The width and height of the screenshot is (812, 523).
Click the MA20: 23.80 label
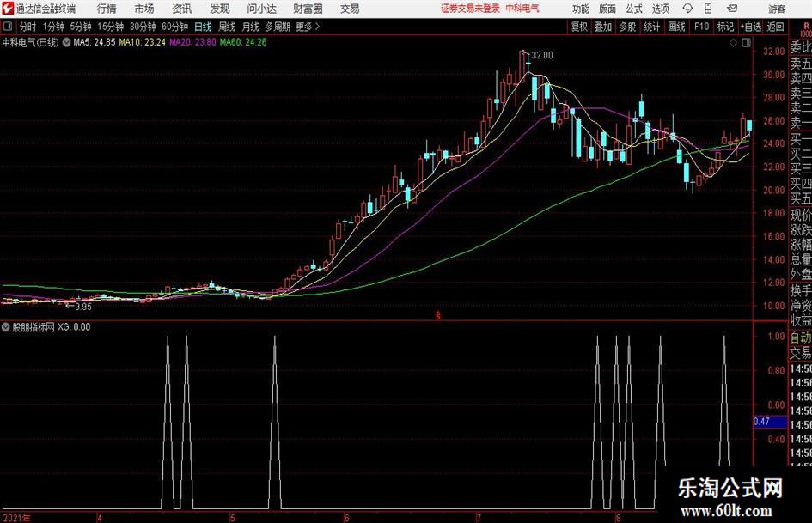pyautogui.click(x=192, y=42)
